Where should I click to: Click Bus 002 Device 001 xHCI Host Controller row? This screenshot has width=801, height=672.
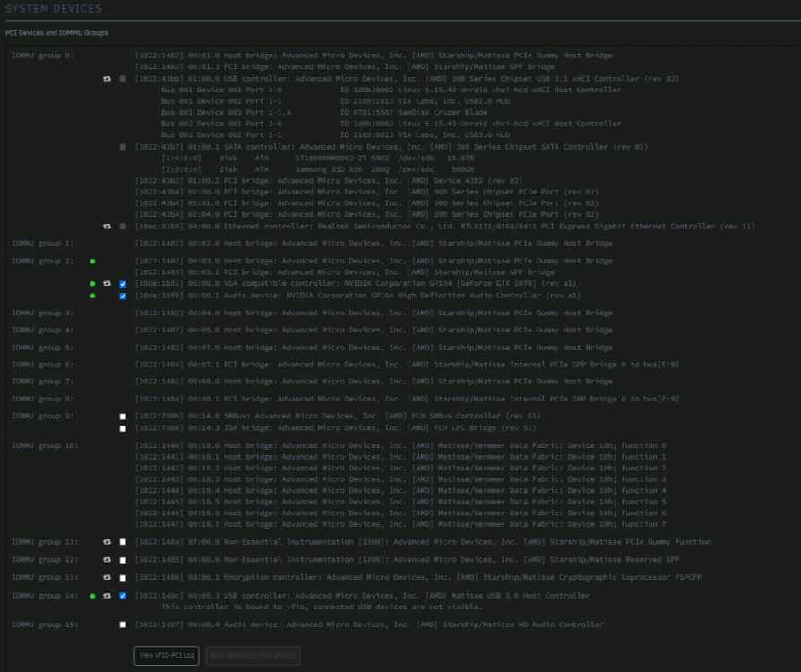click(x=392, y=124)
